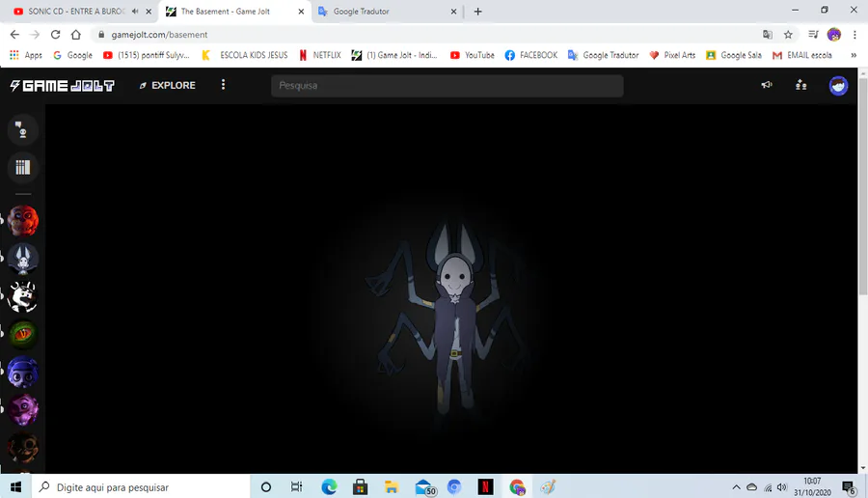Viewport: 868px width, 498px height.
Task: Reload the current page
Action: click(55, 35)
